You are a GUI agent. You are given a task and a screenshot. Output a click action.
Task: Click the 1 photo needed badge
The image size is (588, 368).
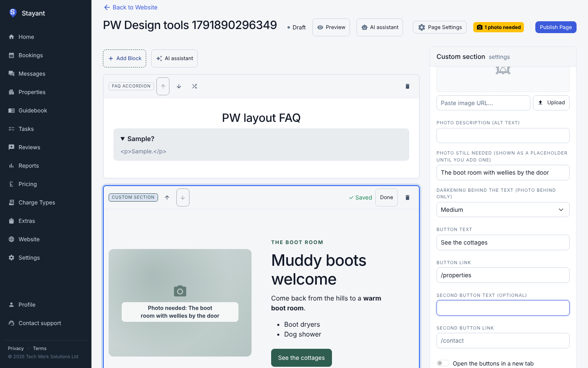(499, 27)
